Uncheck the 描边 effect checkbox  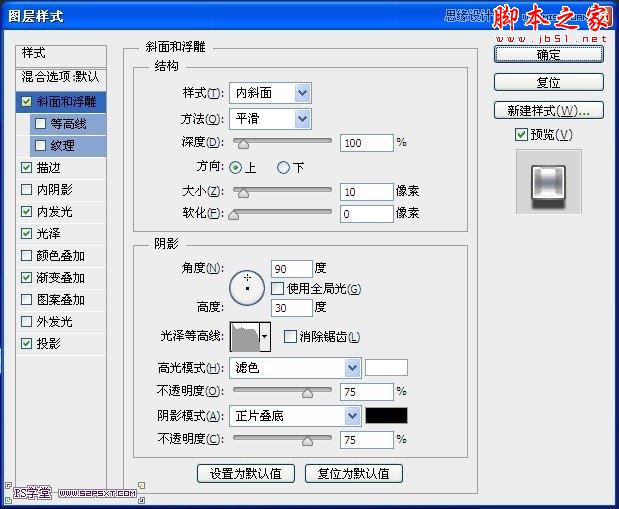point(26,168)
